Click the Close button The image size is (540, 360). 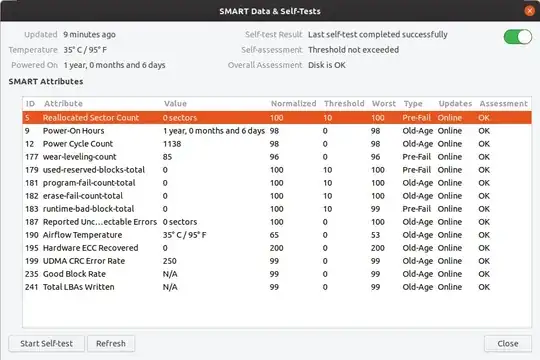(x=508, y=343)
